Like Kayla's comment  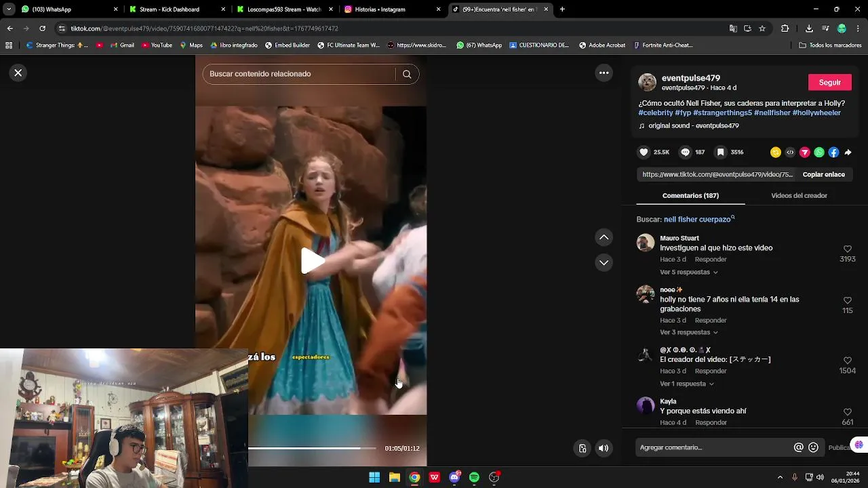tap(847, 412)
